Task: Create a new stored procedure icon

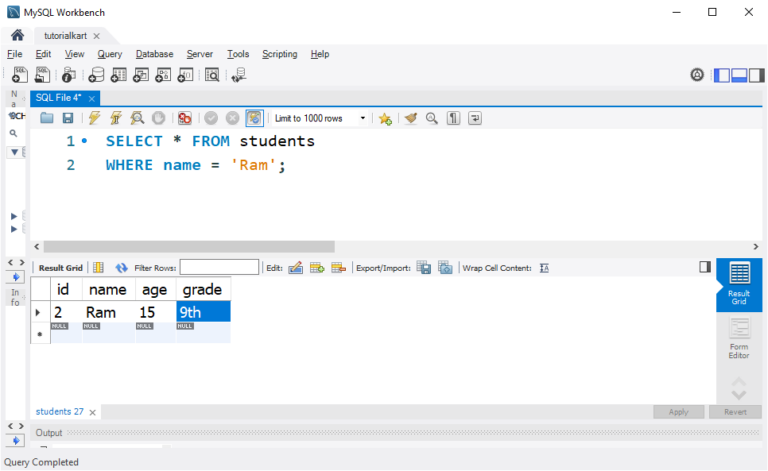Action: pyautogui.click(x=163, y=75)
